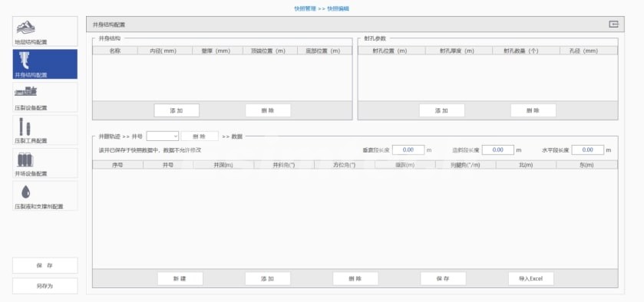Click the exit icon in the panel header
The width and height of the screenshot is (644, 302).
tap(613, 25)
